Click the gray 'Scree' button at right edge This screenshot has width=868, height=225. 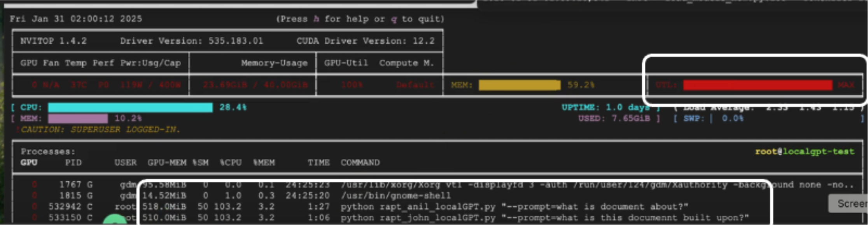click(848, 204)
